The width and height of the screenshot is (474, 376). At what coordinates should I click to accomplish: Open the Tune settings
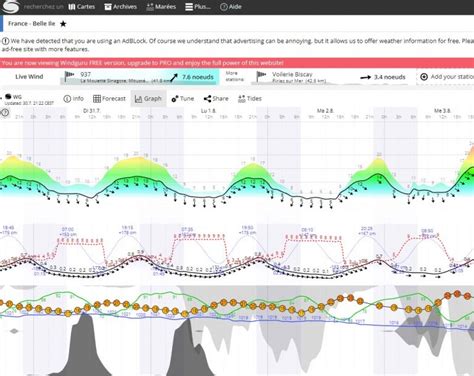point(182,99)
